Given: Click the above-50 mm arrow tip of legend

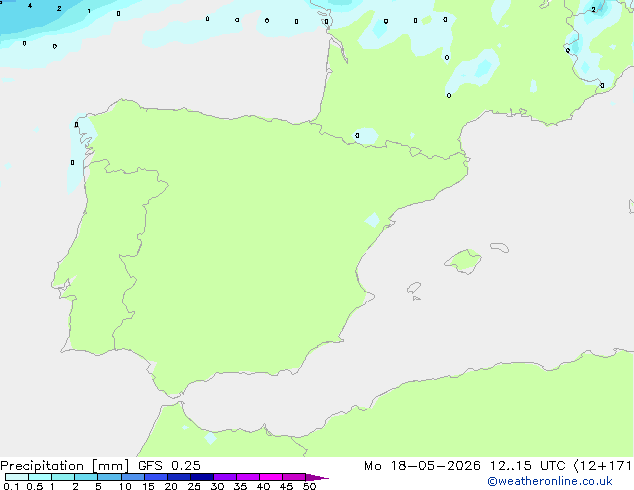Looking at the screenshot, I should pos(317,477).
